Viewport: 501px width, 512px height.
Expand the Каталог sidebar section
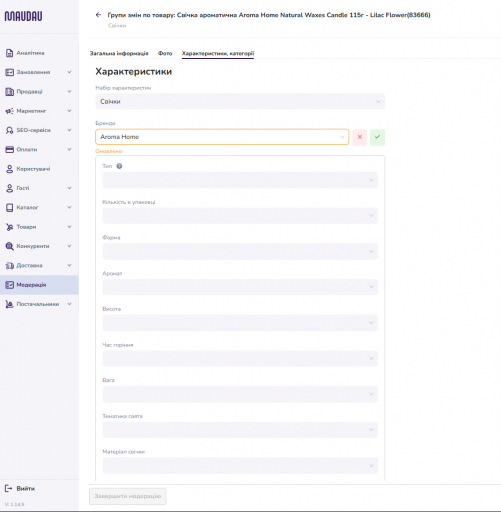tap(69, 207)
